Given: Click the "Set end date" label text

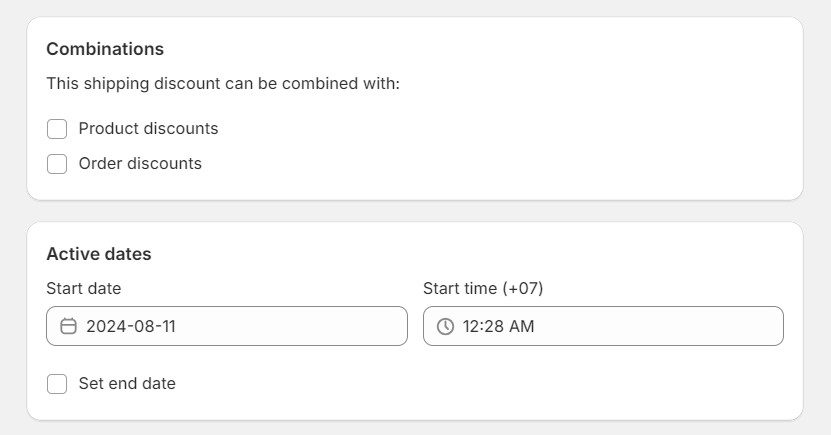Looking at the screenshot, I should point(127,384).
